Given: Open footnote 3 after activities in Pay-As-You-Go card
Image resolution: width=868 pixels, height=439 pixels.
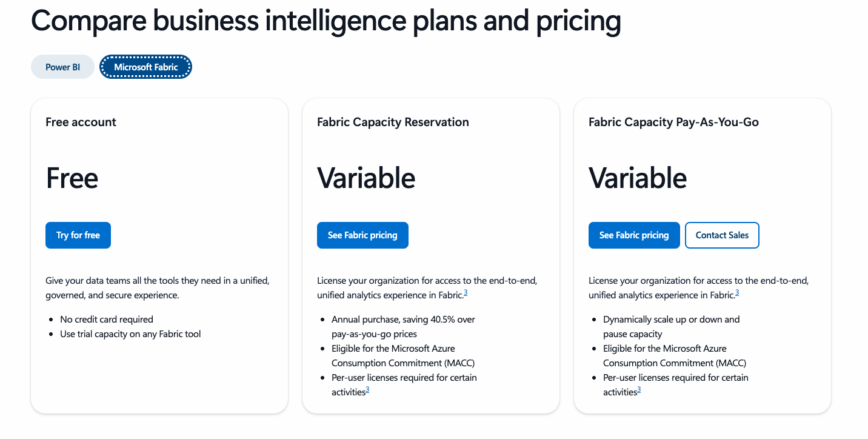Looking at the screenshot, I should [x=640, y=389].
